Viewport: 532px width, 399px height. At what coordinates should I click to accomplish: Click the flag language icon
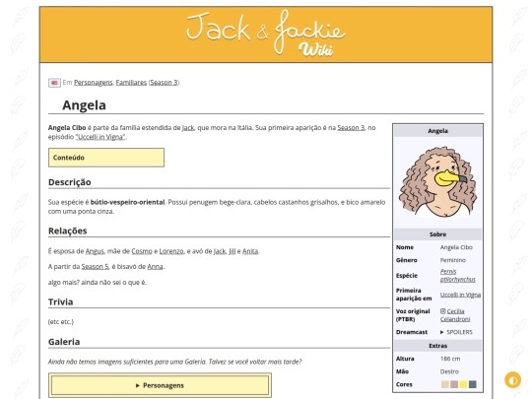click(54, 83)
